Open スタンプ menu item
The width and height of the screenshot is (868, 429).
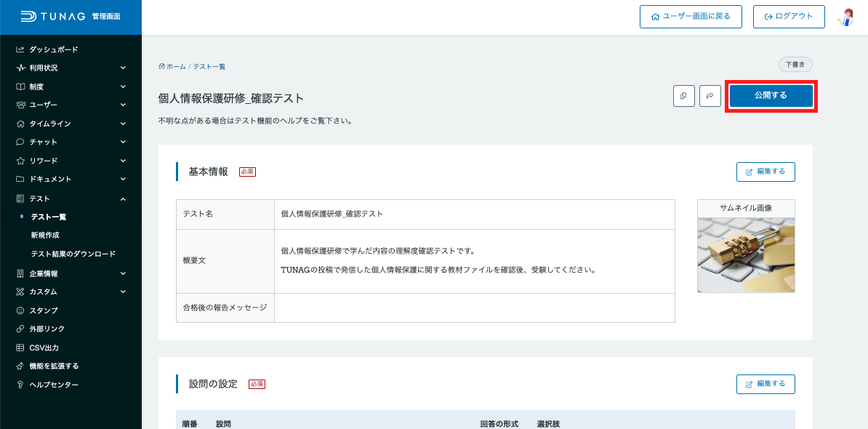point(44,310)
